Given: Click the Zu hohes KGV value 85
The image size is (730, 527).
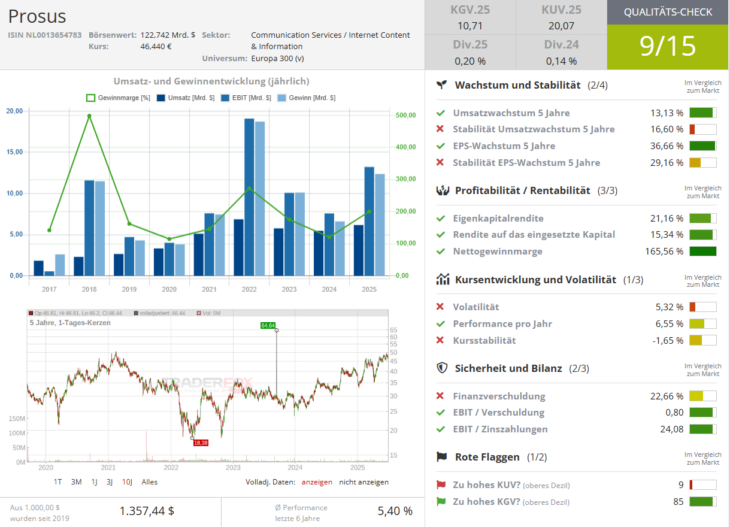Looking at the screenshot, I should [x=678, y=501].
